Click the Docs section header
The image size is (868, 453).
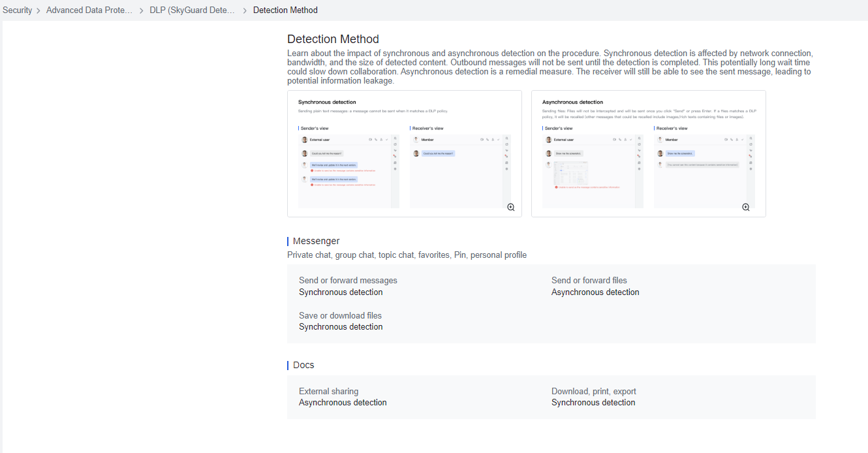[303, 365]
